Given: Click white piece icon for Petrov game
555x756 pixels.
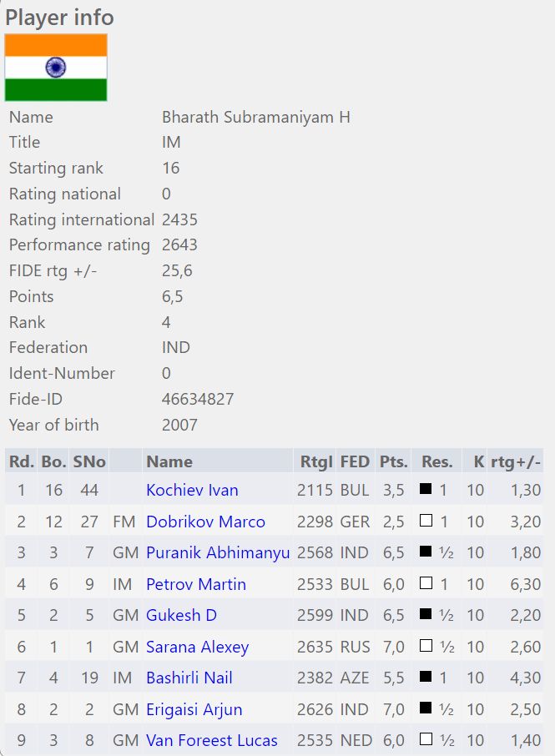Looking at the screenshot, I should click(426, 583).
